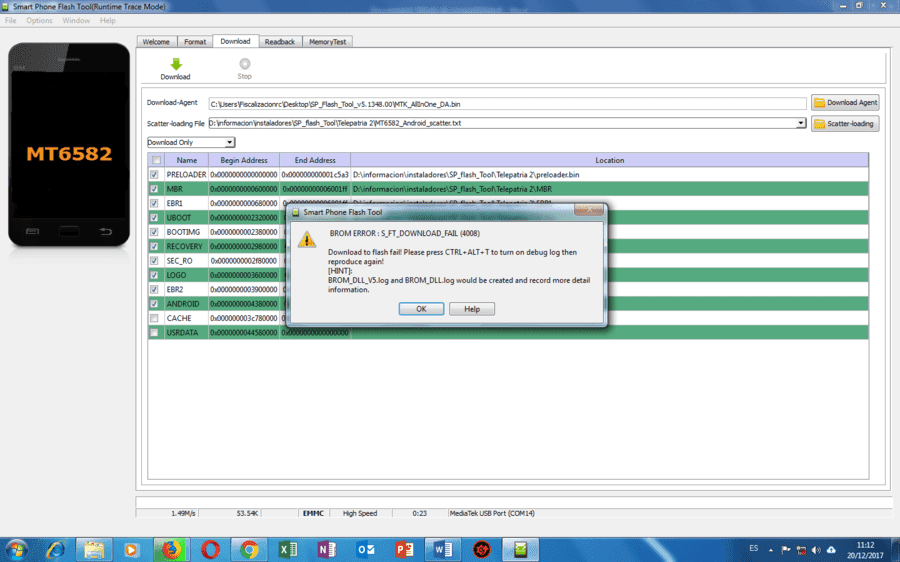Open Firefox from the taskbar

171,550
